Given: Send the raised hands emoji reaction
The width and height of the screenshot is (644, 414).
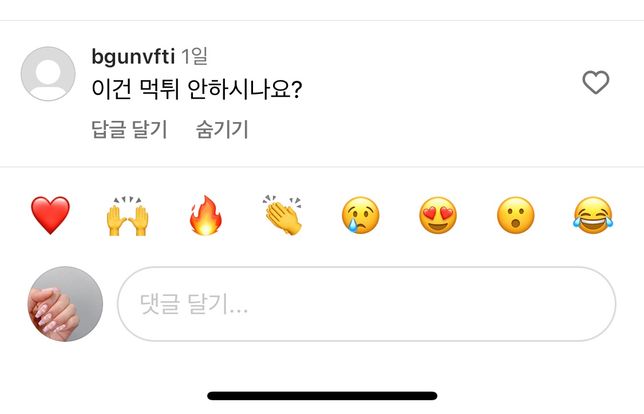Looking at the screenshot, I should tap(127, 215).
